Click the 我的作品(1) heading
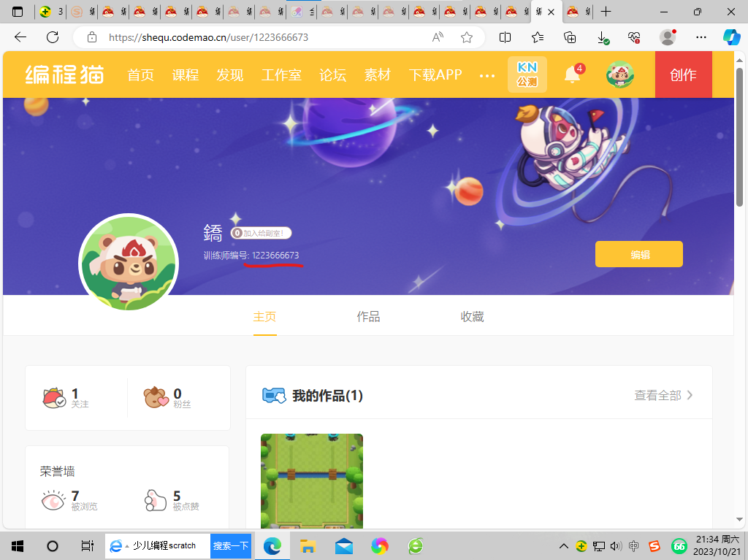 (x=327, y=396)
